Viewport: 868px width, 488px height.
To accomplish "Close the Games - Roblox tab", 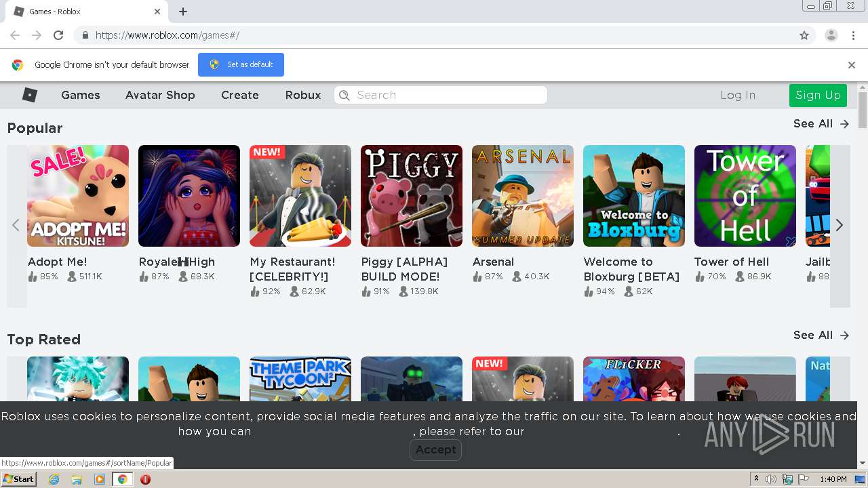I will click(x=157, y=12).
